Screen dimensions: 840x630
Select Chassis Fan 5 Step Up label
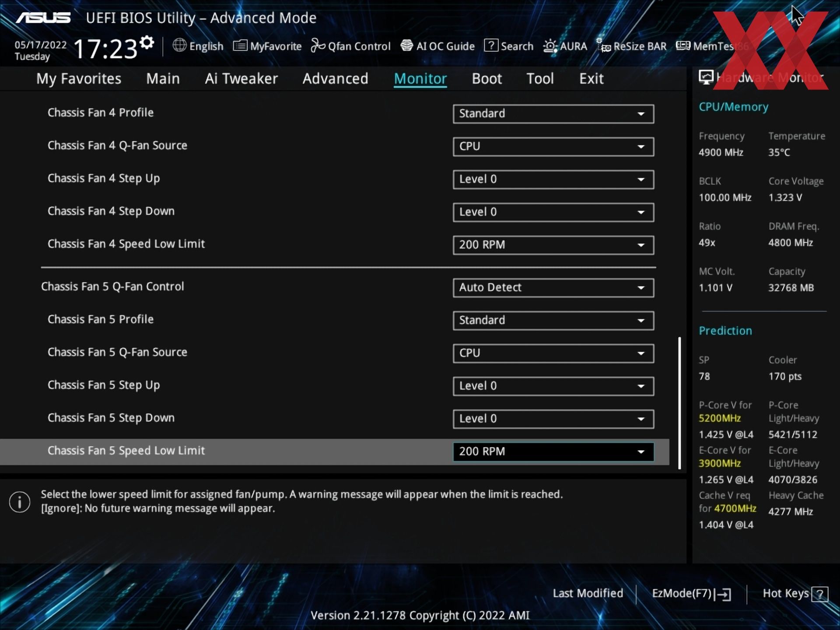pos(104,385)
